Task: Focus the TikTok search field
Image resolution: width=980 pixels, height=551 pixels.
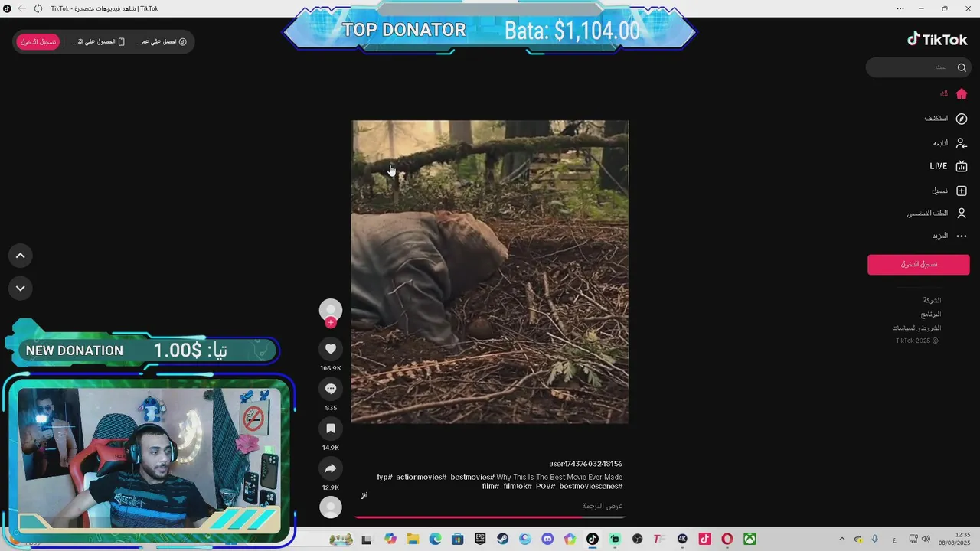Action: (x=919, y=67)
